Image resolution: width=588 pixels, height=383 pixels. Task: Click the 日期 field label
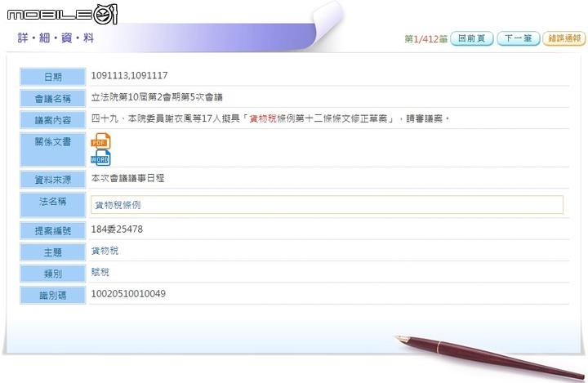53,77
